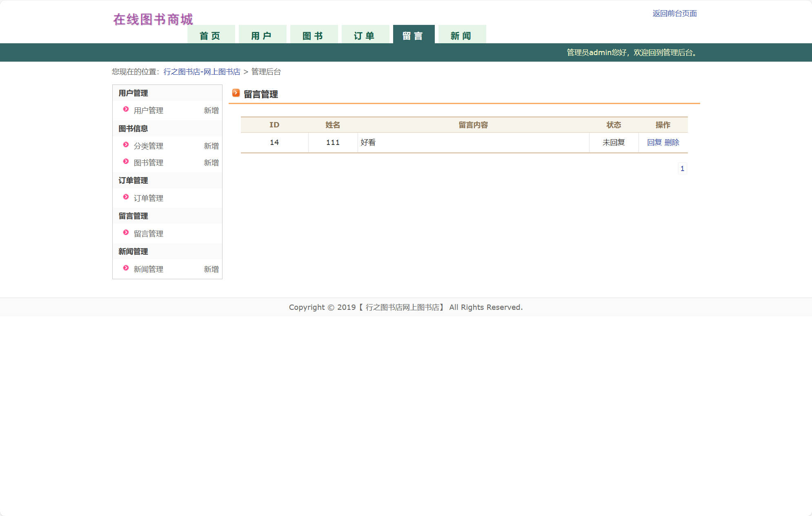The image size is (812, 516).
Task: Click 回复 to reply to message 14
Action: [654, 142]
